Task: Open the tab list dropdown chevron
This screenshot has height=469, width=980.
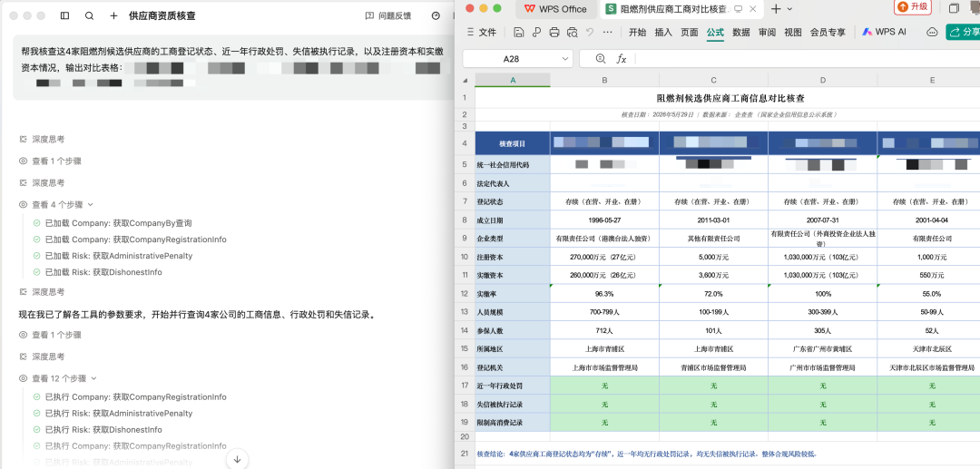Action: pos(789,9)
